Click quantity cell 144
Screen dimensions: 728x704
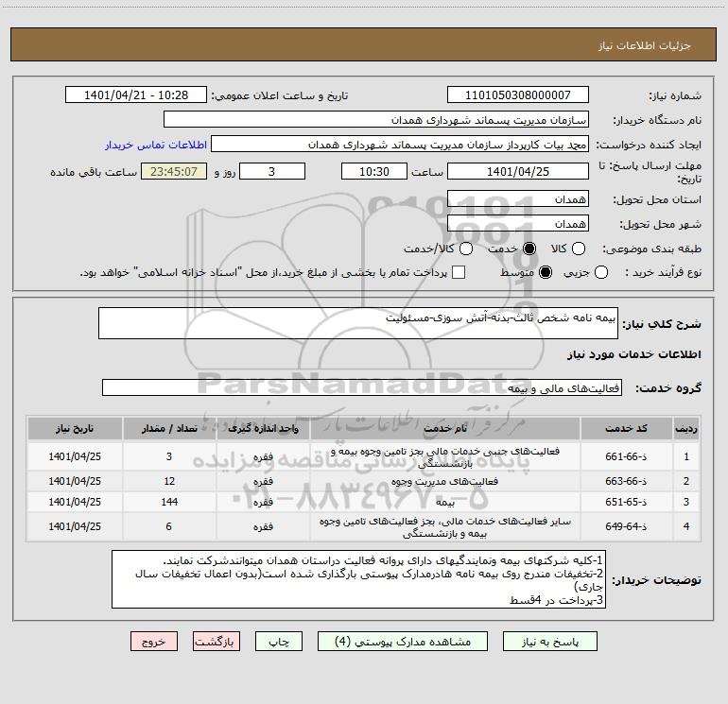point(169,502)
